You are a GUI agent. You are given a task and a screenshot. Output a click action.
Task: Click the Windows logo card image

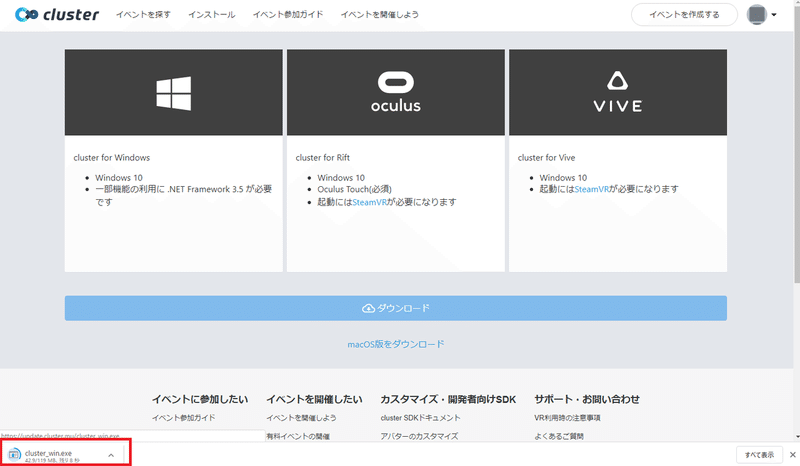coord(173,92)
